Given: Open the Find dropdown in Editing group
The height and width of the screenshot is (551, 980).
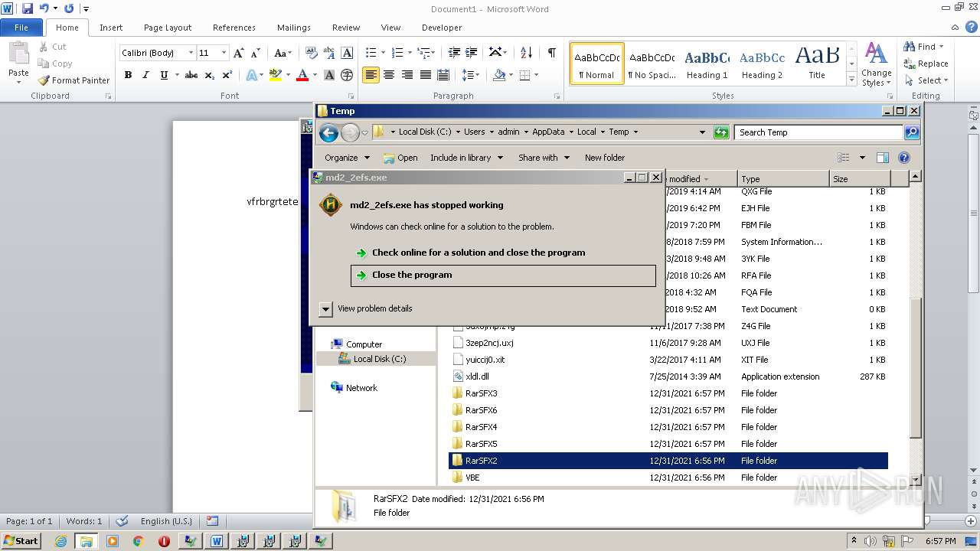Looking at the screenshot, I should [942, 47].
